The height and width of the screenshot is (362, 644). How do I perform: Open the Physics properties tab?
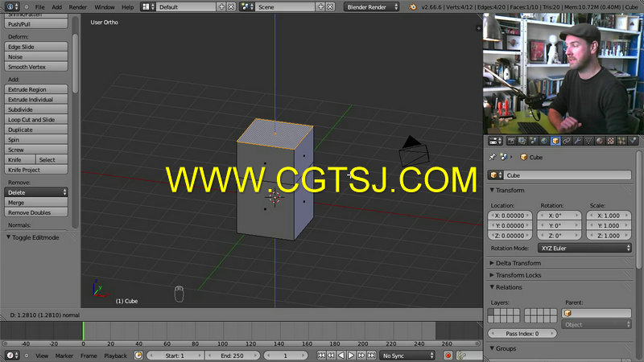tap(633, 141)
